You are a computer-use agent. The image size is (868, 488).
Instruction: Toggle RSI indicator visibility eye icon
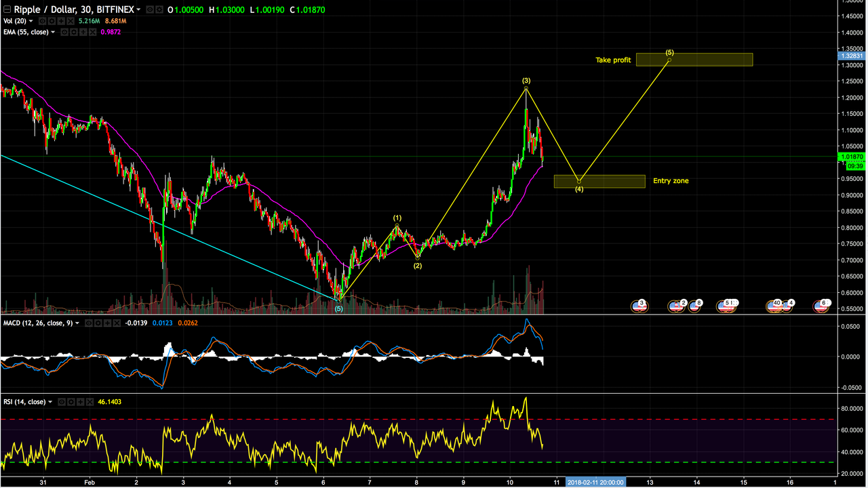[62, 402]
